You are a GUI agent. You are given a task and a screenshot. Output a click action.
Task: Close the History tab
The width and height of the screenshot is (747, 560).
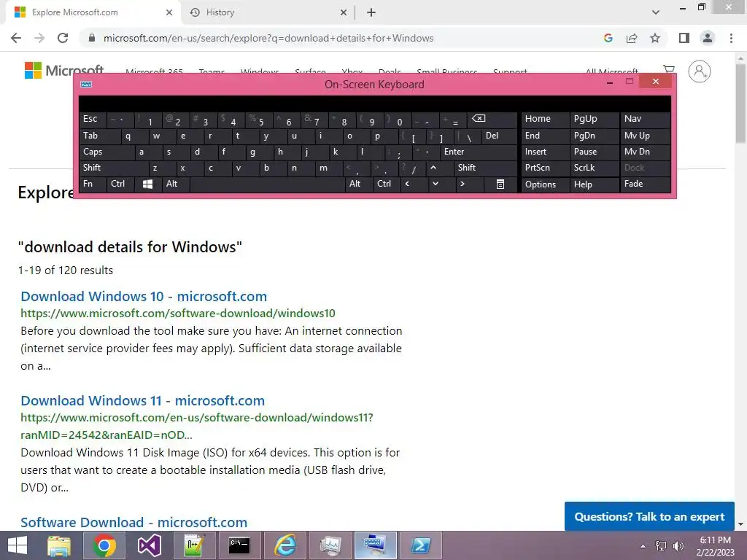point(344,12)
